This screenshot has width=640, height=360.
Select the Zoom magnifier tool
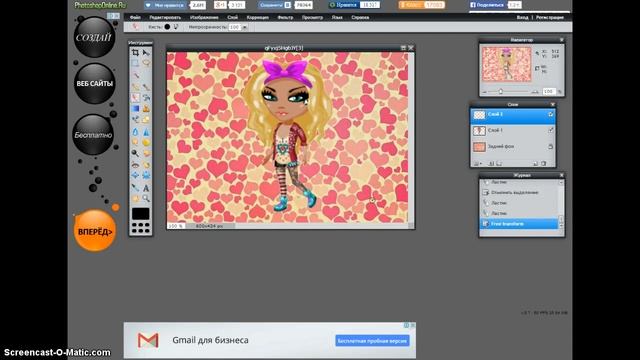pos(146,199)
